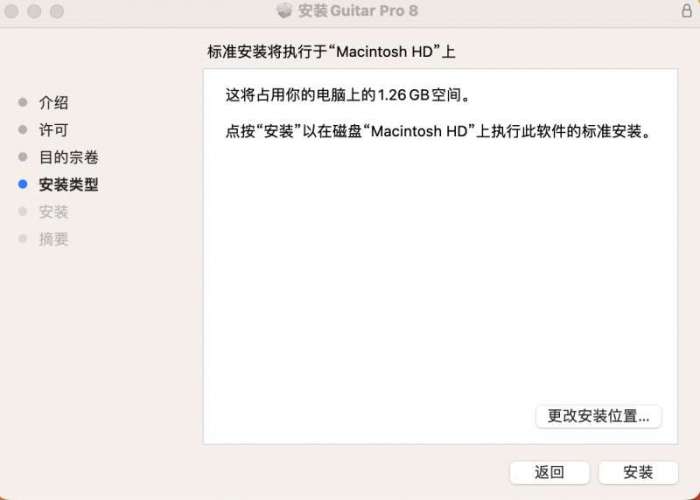Click the dimmed bullet beside the sidebar 安装 step
700x500 pixels.
coord(23,211)
